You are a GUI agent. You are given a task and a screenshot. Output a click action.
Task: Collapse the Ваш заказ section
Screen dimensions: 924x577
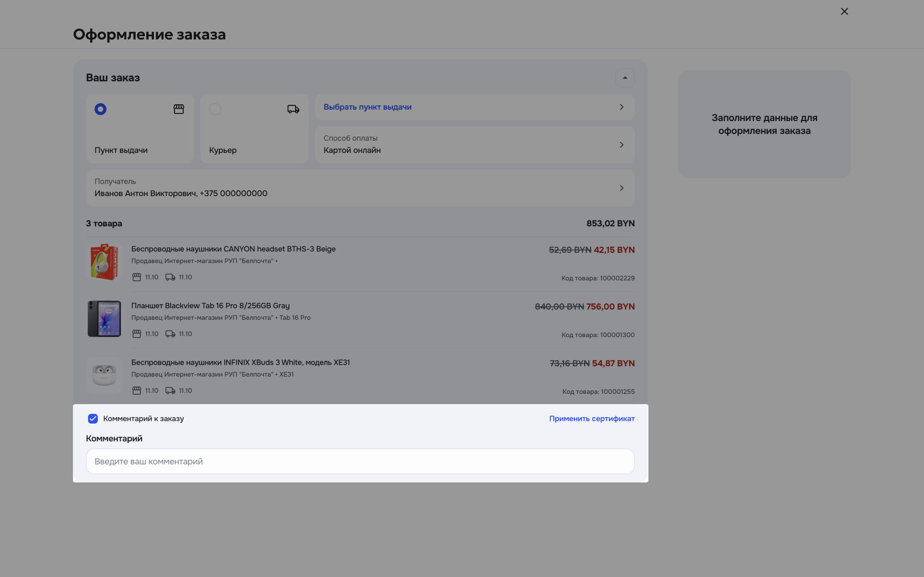point(625,78)
